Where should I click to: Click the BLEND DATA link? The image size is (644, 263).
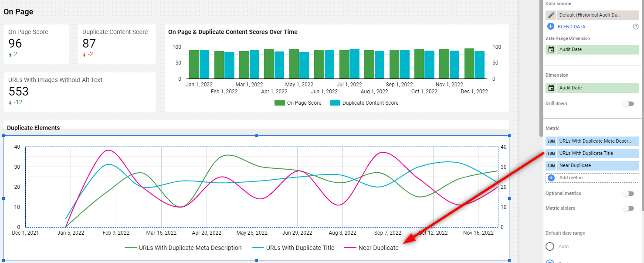[571, 27]
